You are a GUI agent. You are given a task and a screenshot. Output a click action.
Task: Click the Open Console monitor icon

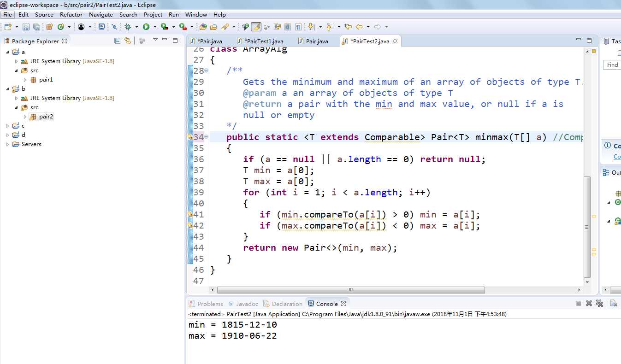(x=101, y=27)
